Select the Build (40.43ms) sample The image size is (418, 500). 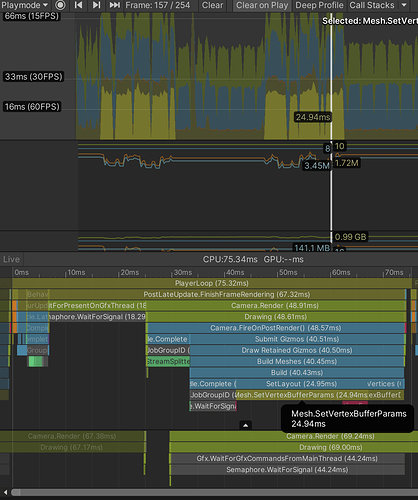(x=297, y=373)
